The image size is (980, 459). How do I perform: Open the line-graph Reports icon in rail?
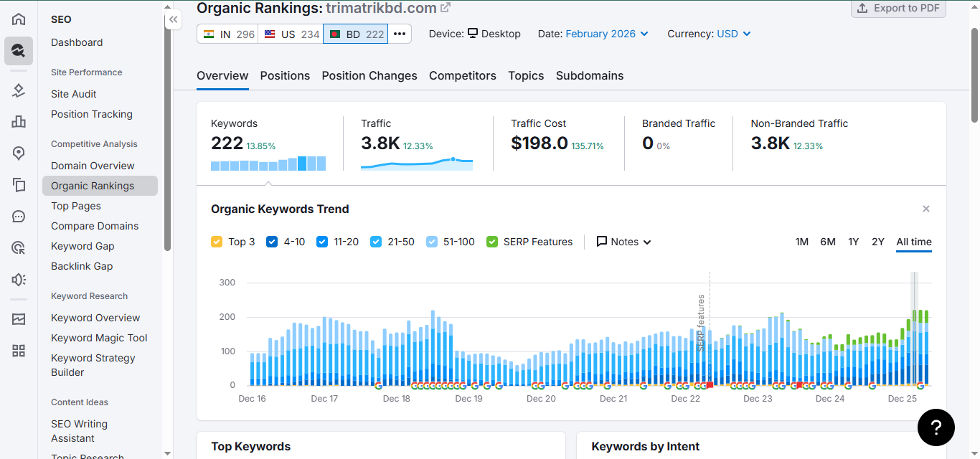pos(19,319)
